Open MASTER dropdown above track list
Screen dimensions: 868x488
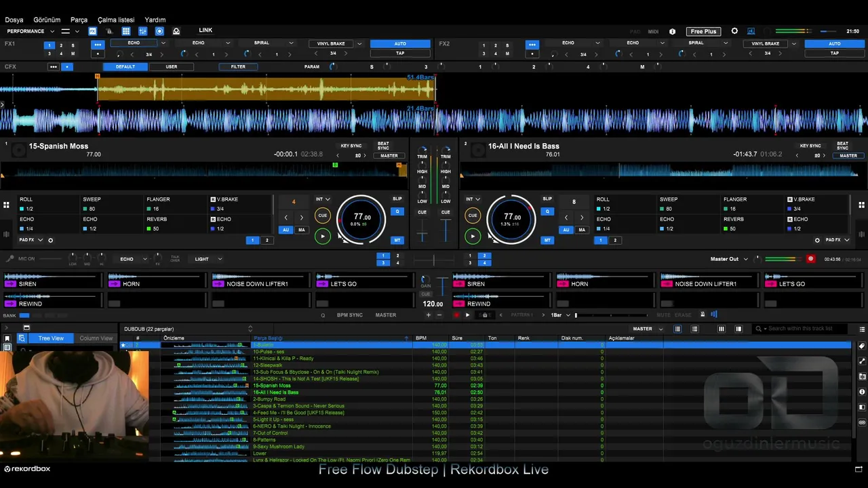[646, 329]
